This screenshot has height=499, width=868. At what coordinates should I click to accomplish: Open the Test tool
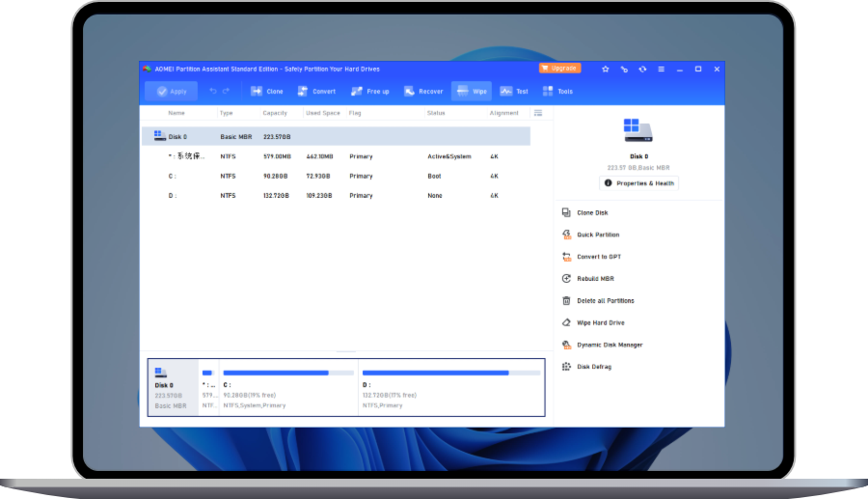514,92
